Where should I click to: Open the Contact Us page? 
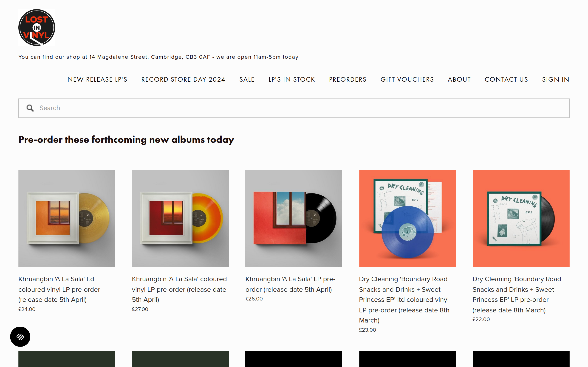coord(506,79)
